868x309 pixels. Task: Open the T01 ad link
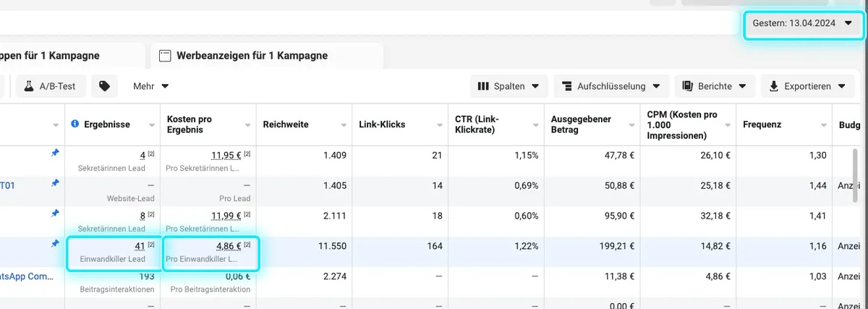7,185
